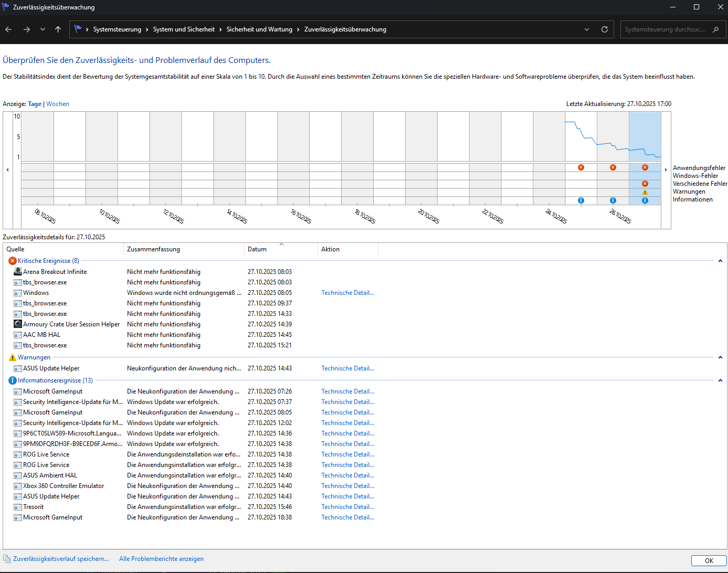Image resolution: width=728 pixels, height=573 pixels.
Task: Select warning triangle icon in 27.10 column
Action: point(645,192)
